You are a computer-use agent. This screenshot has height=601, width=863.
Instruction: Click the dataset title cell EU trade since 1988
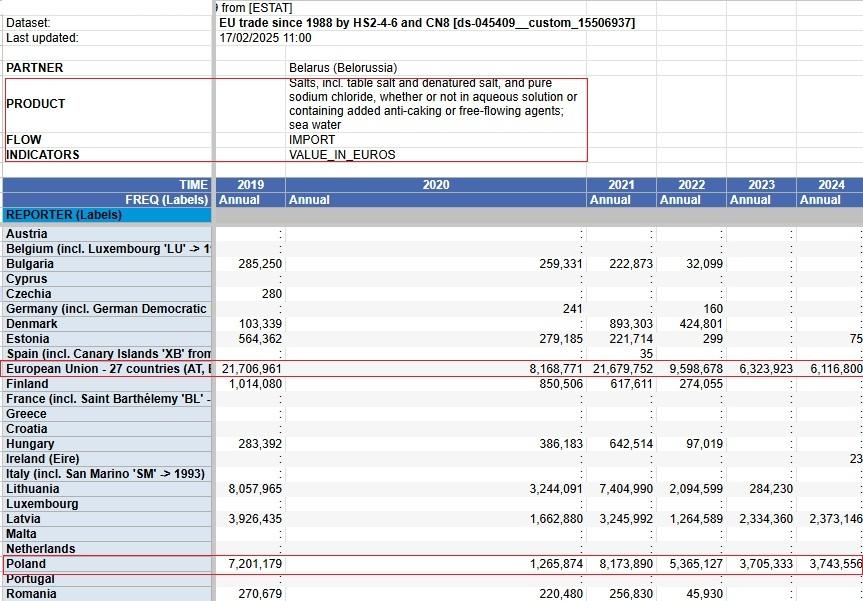(427, 23)
